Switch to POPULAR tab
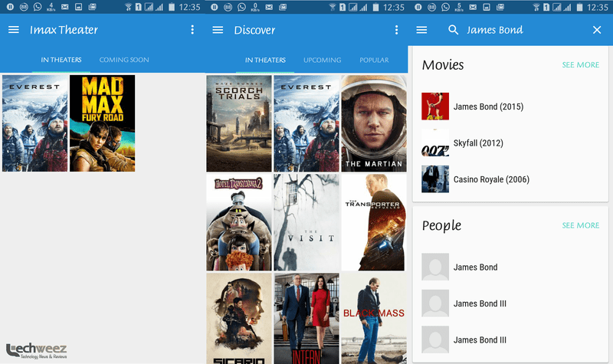This screenshot has width=613, height=364. [x=374, y=60]
